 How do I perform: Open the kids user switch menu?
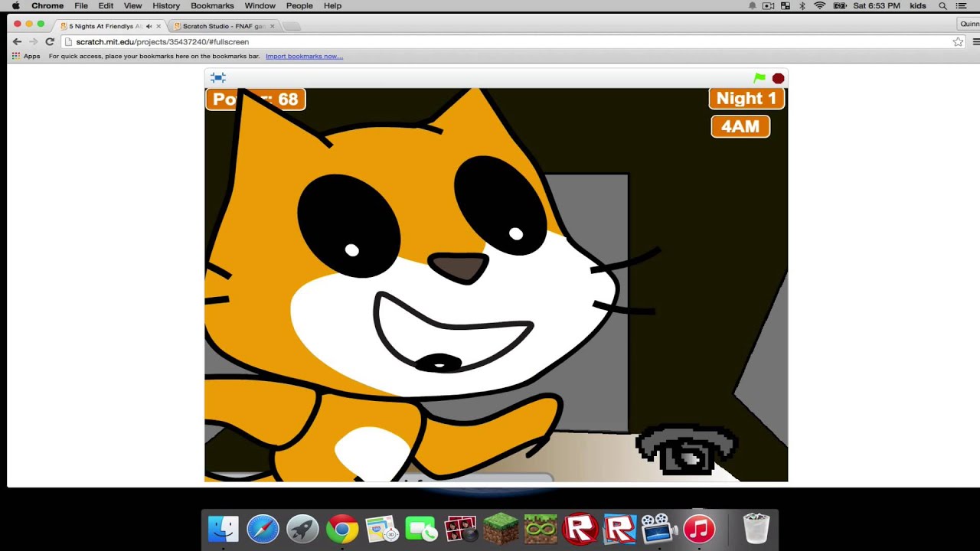coord(918,5)
